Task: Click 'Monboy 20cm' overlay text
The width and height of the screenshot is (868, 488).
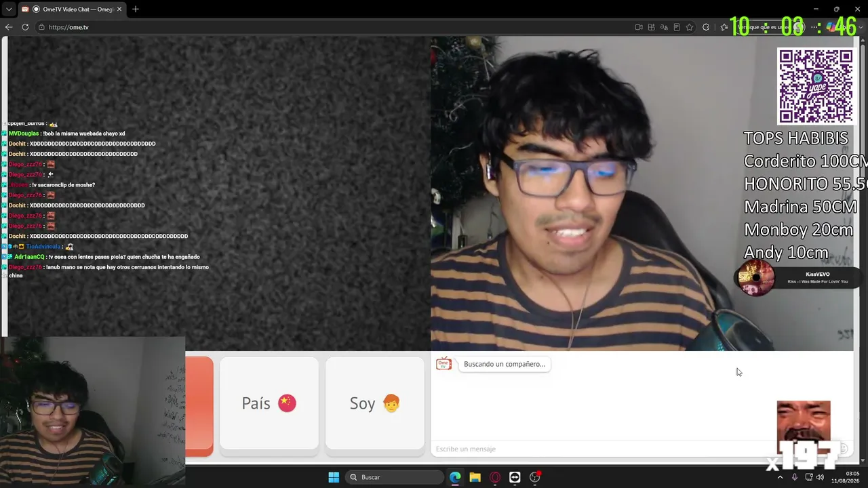Action: pyautogui.click(x=798, y=230)
